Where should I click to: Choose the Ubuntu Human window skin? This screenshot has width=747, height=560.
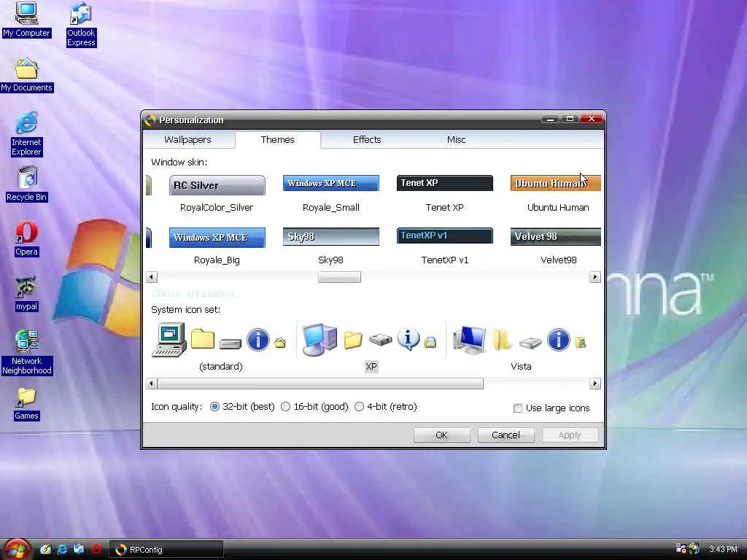[556, 193]
